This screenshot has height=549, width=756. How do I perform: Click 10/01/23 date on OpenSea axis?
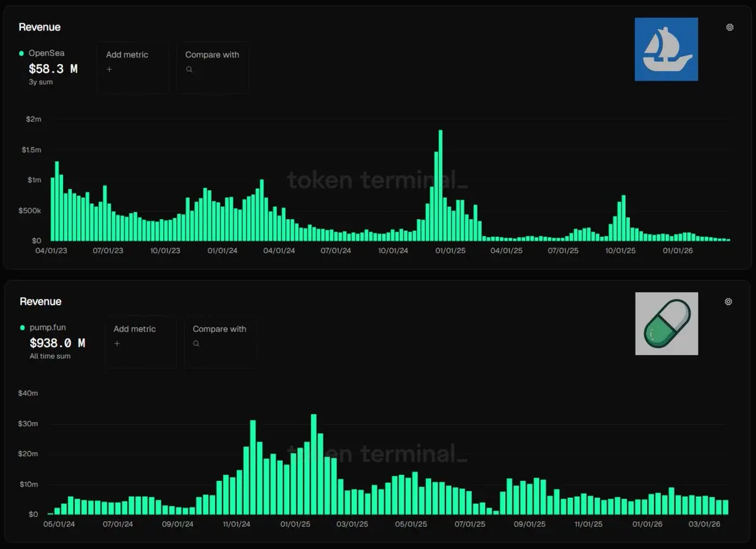pyautogui.click(x=165, y=251)
